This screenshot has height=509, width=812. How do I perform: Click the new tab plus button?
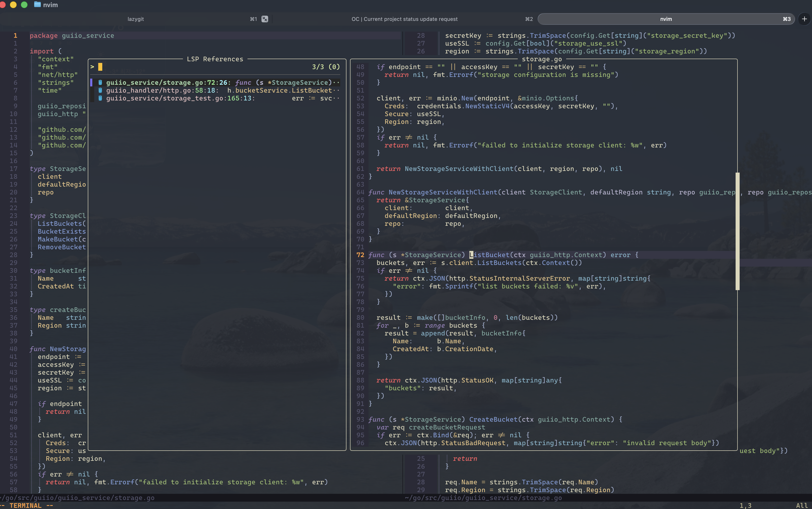pos(804,19)
